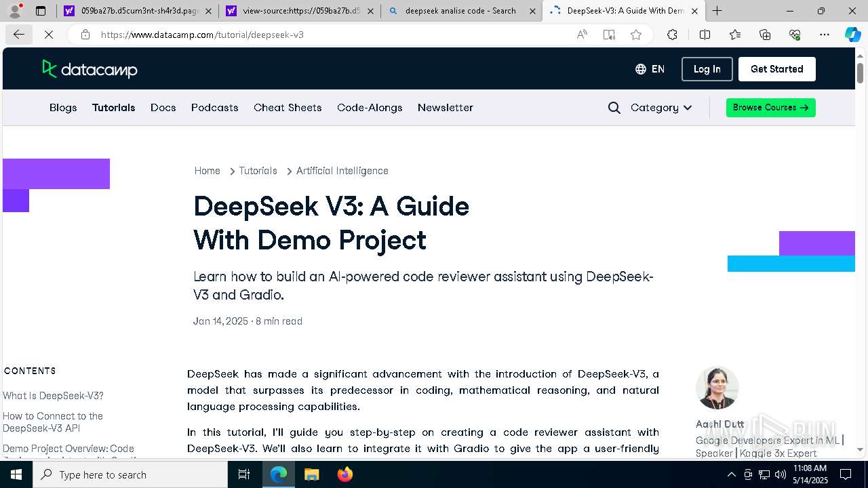868x488 pixels.
Task: Open the notification center icon
Action: click(846, 474)
